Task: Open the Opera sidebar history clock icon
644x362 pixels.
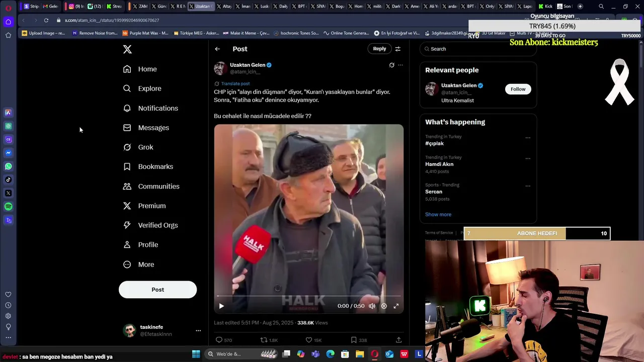Action: point(8,305)
